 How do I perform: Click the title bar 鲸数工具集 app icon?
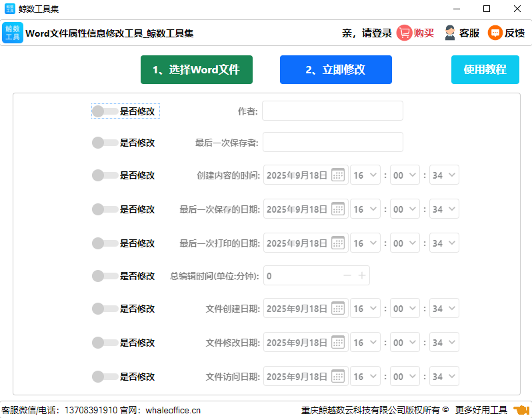point(10,9)
